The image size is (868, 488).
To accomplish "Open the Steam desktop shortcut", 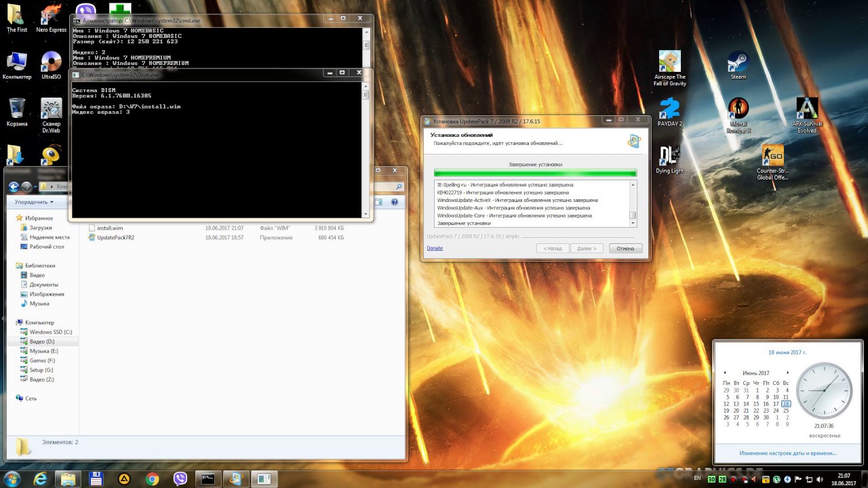I will (738, 66).
